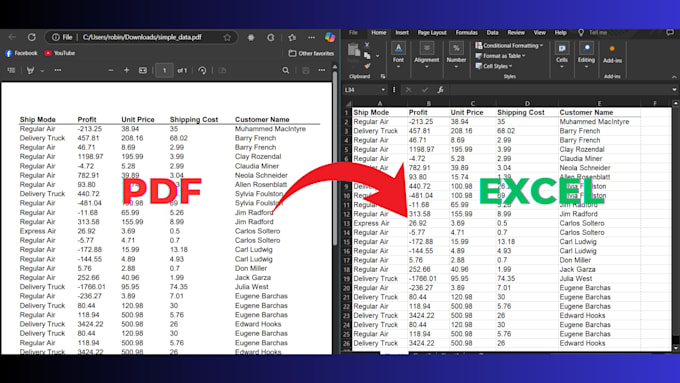Switch to the Excel Insert tab
This screenshot has width=680, height=383.
tap(402, 33)
